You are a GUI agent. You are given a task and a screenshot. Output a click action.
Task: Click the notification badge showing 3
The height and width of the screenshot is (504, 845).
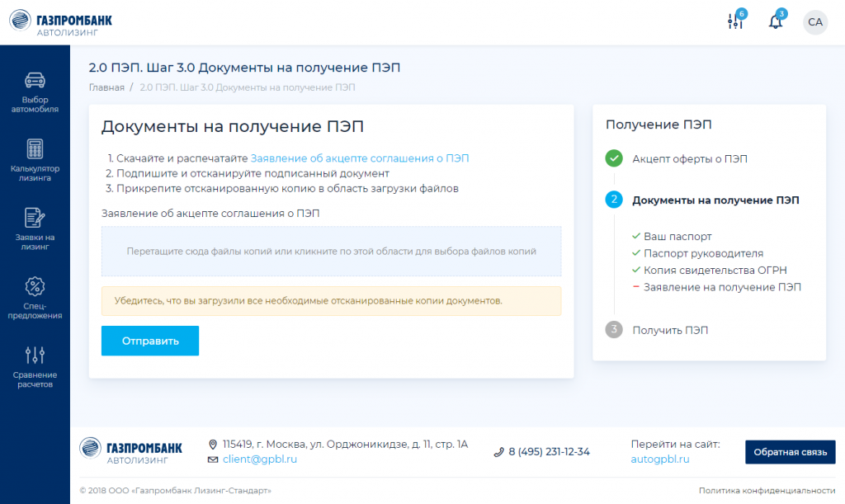tap(781, 13)
